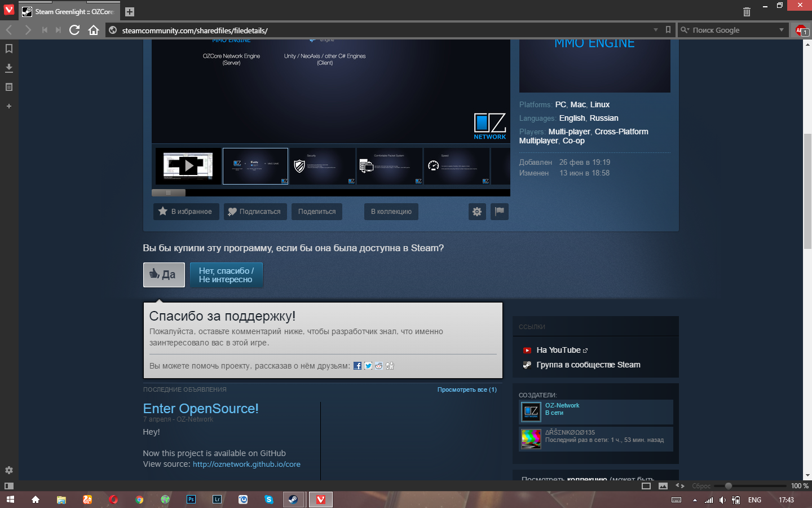Open the closed tabs trash bin
812x508 pixels.
pyautogui.click(x=747, y=11)
